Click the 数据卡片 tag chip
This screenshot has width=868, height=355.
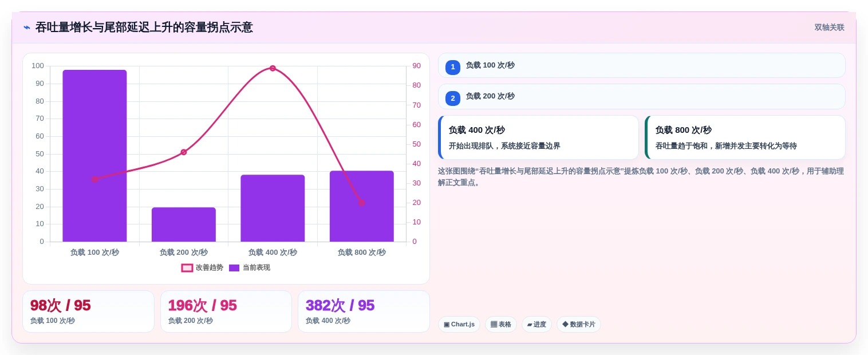tap(579, 325)
